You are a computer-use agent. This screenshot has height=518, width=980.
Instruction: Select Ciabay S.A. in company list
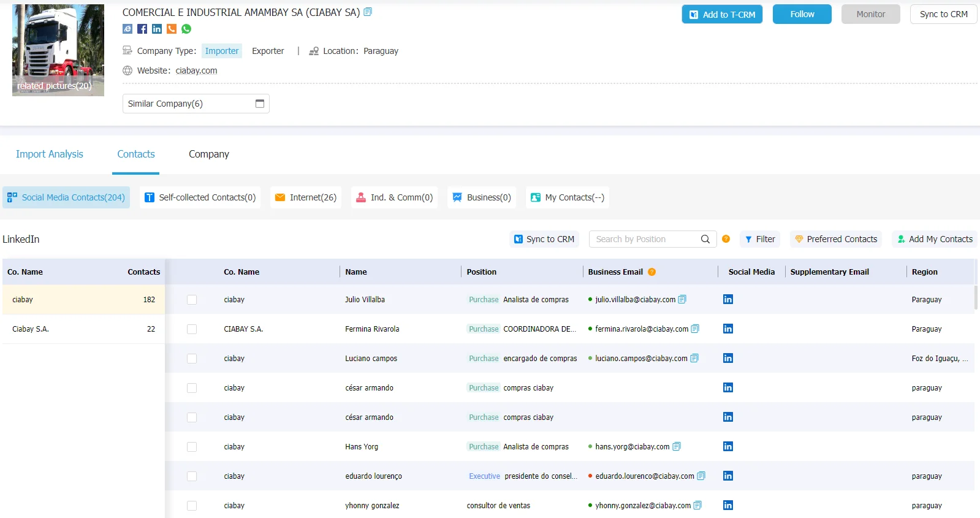click(83, 329)
